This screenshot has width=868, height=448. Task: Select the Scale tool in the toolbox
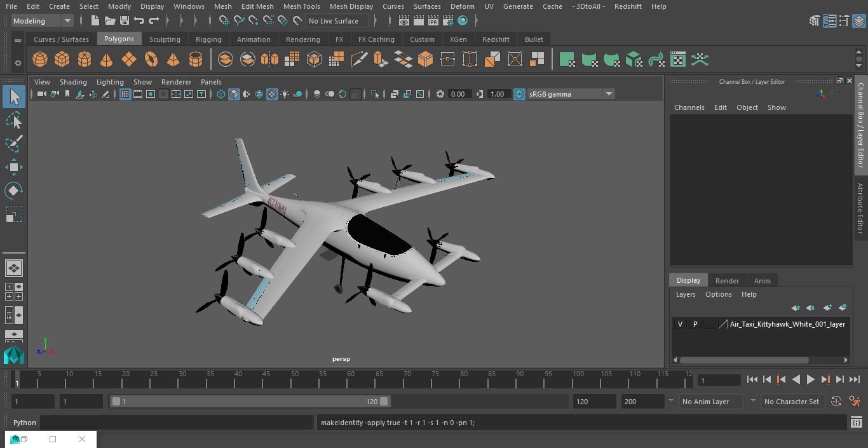(x=14, y=214)
